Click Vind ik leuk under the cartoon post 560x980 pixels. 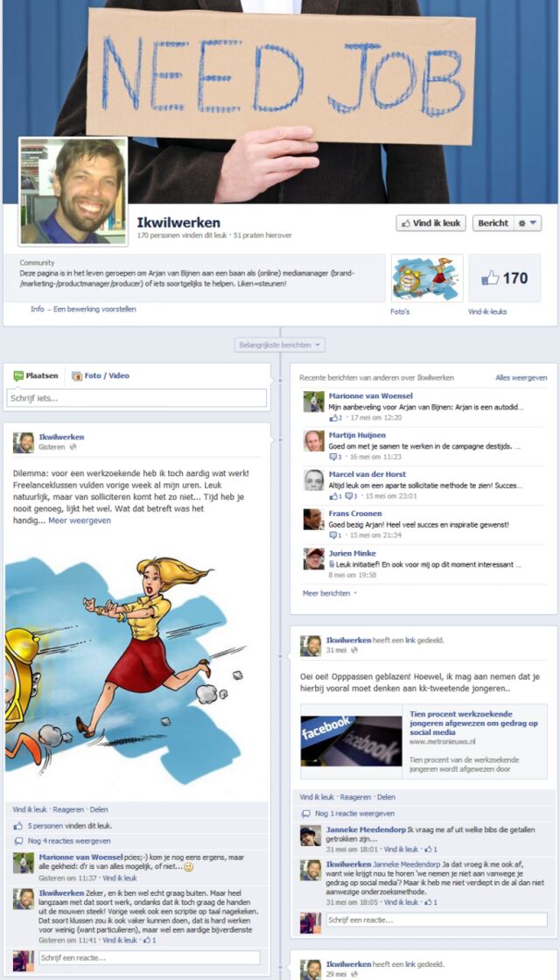click(x=30, y=809)
